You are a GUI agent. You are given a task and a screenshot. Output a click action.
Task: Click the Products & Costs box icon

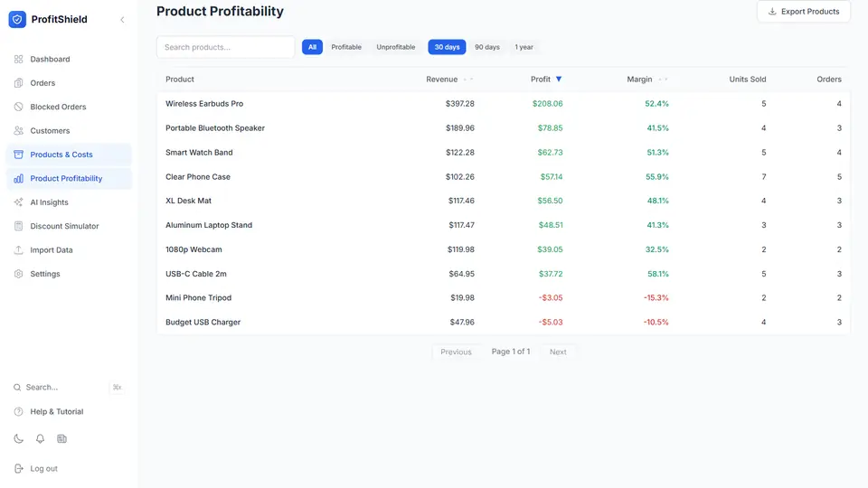click(x=18, y=155)
